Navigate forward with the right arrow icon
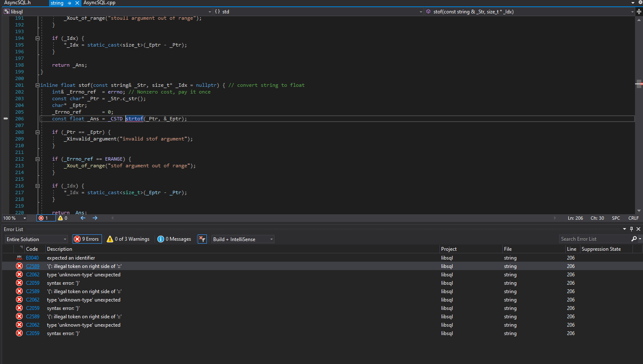 click(95, 218)
